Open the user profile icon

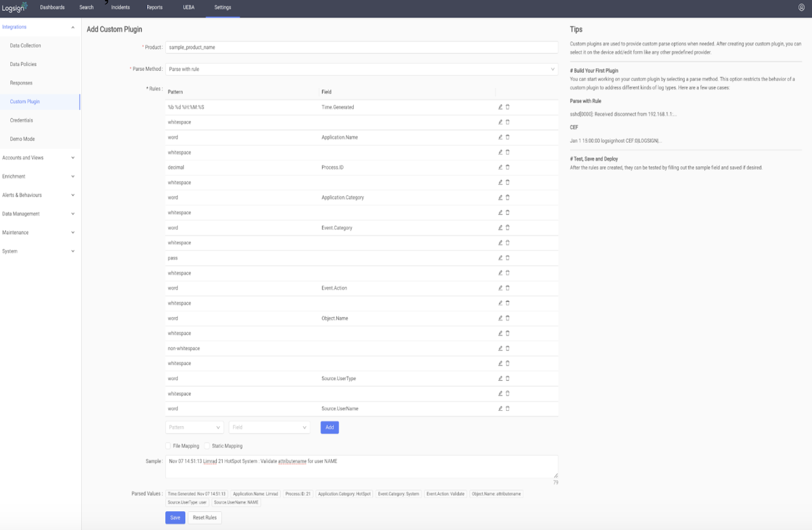(801, 7)
